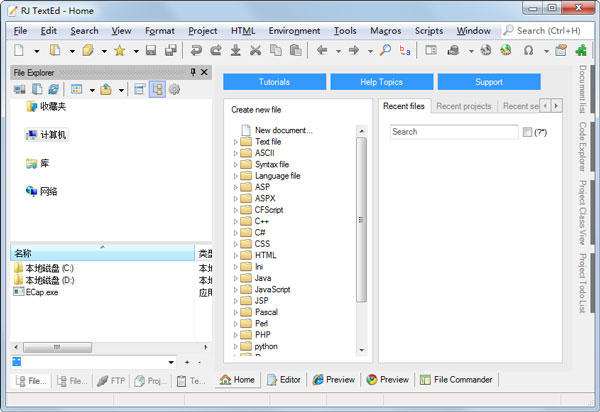600x412 pixels.
Task: Click the globe with green arrow icon
Action: tap(506, 50)
